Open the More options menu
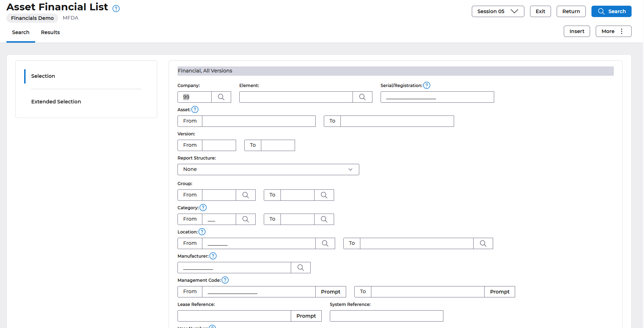Viewport: 644px width, 328px height. click(x=613, y=31)
